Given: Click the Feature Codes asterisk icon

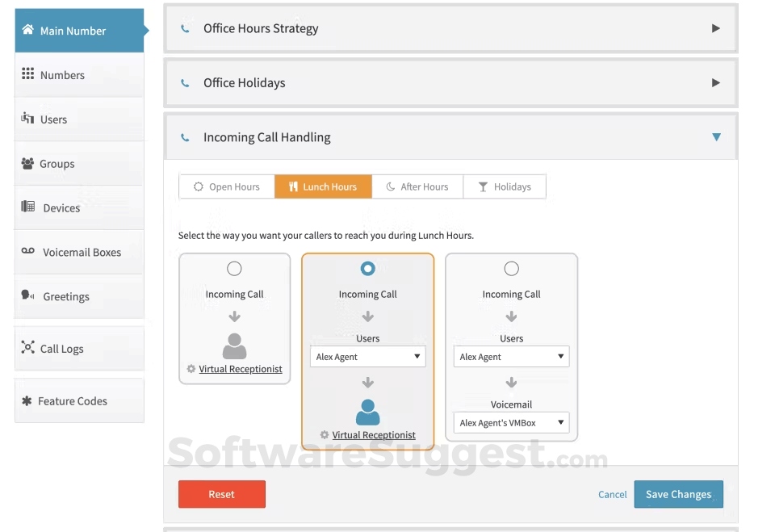Looking at the screenshot, I should 27,400.
